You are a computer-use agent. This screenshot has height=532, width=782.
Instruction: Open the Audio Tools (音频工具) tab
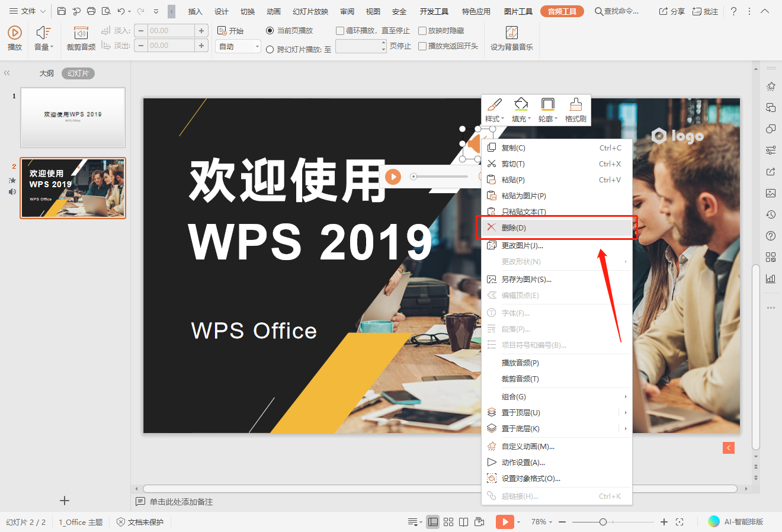click(562, 11)
